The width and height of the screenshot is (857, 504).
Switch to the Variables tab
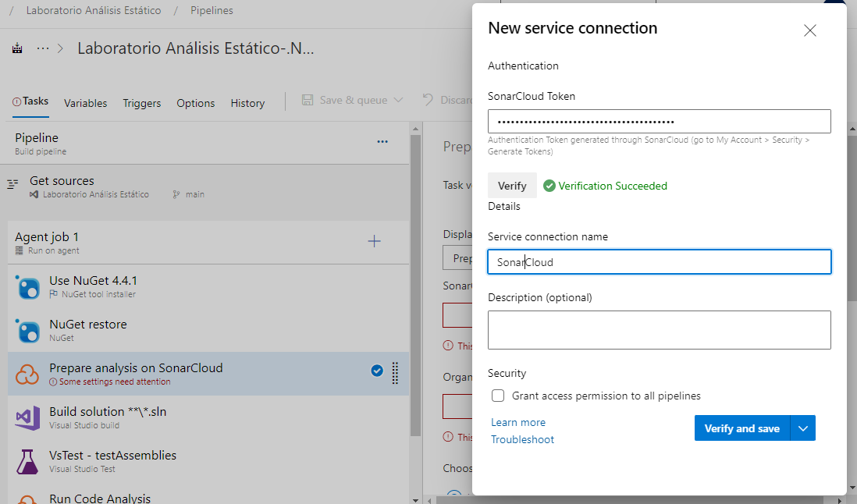tap(86, 103)
